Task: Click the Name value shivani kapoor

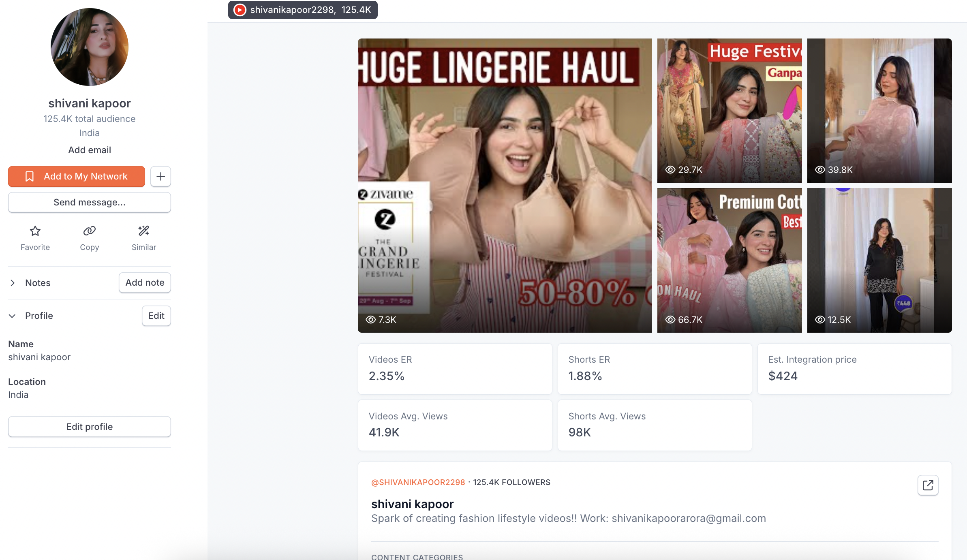Action: 39,357
